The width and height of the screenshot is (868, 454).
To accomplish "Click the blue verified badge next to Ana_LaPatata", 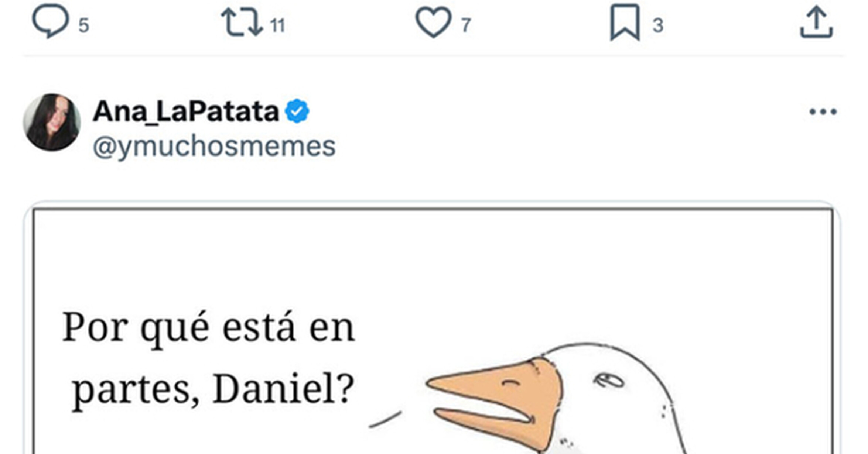I will coord(297,111).
